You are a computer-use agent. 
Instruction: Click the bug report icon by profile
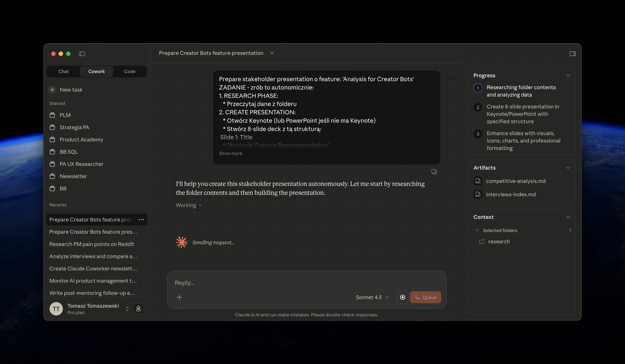pyautogui.click(x=138, y=309)
